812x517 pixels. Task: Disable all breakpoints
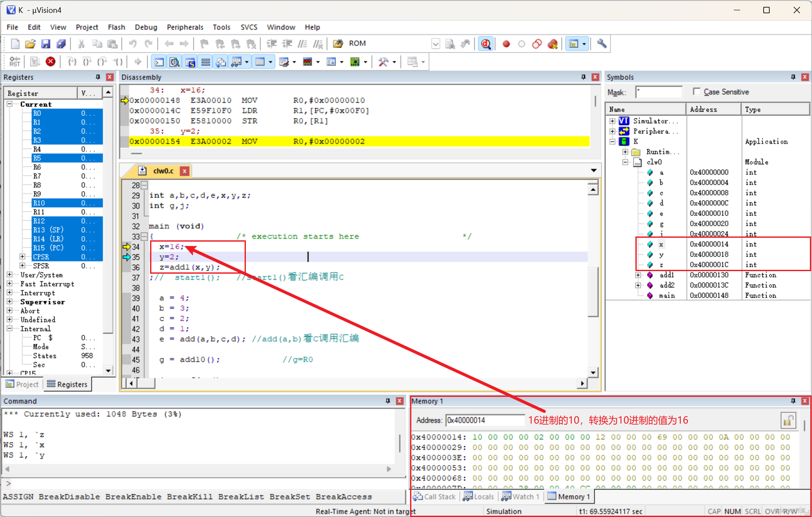(537, 44)
